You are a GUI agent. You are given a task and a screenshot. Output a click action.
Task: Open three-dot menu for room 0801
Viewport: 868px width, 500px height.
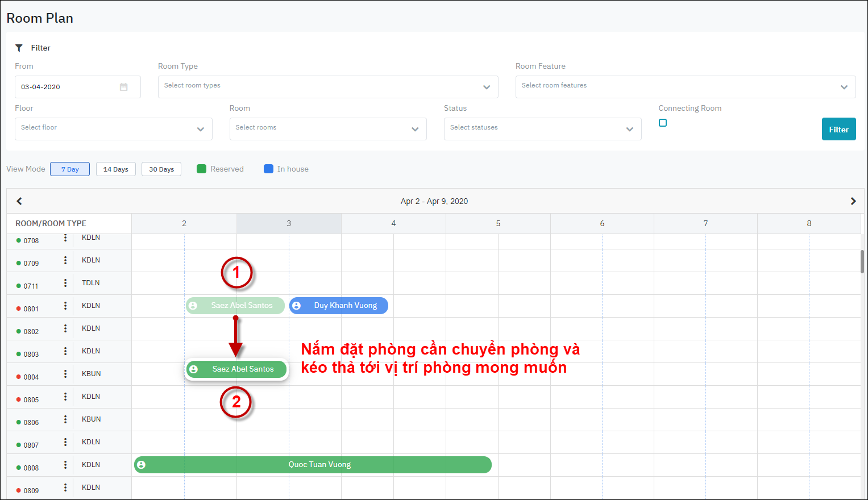(x=65, y=306)
